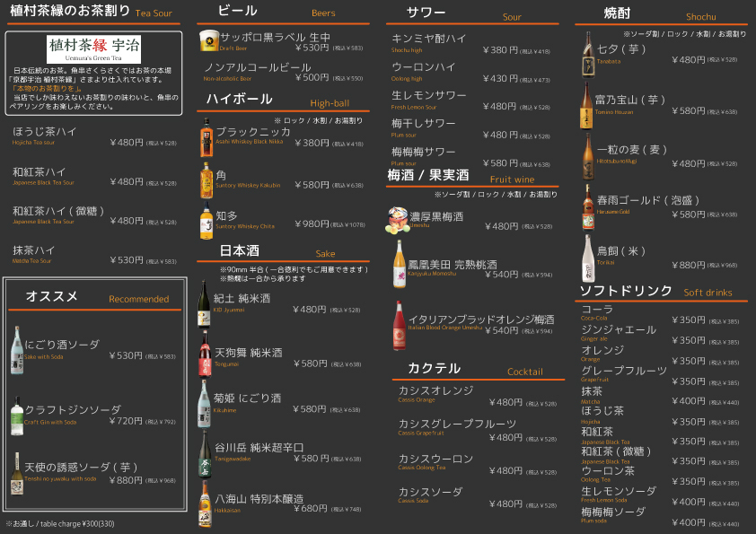
Task: Select the 'Sour' section heading
Action: [512, 17]
